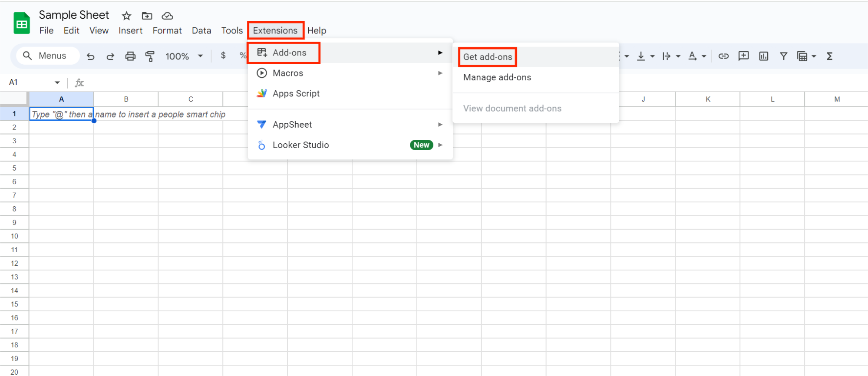Open the Help menu
868x376 pixels.
pos(317,30)
